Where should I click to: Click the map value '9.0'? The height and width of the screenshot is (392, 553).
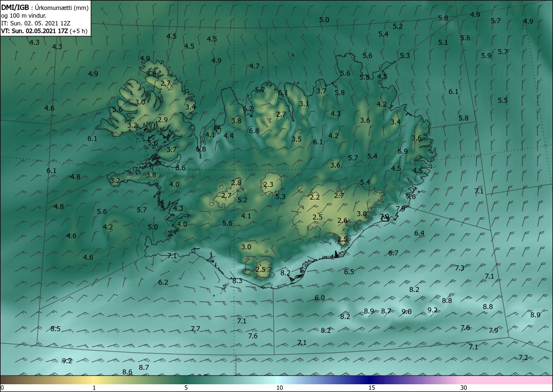coord(406,312)
